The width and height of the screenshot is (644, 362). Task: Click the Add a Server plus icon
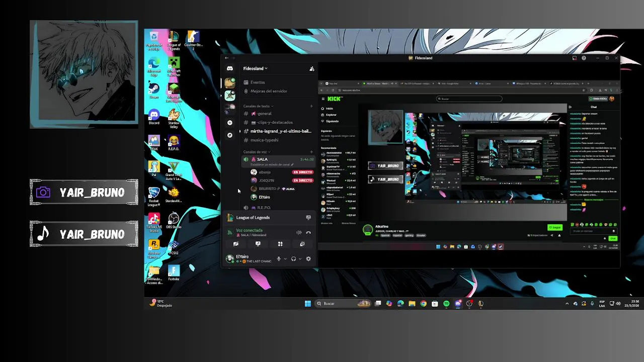pyautogui.click(x=230, y=123)
